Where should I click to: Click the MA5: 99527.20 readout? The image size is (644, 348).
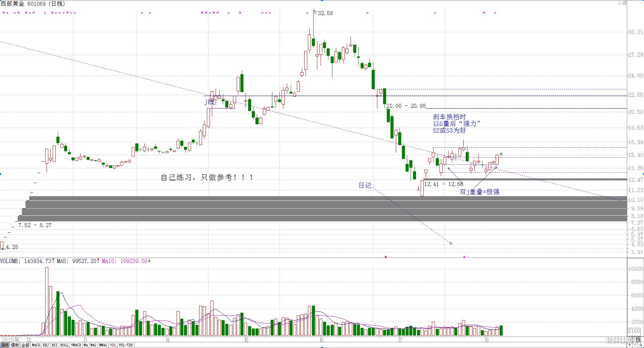pos(77,261)
